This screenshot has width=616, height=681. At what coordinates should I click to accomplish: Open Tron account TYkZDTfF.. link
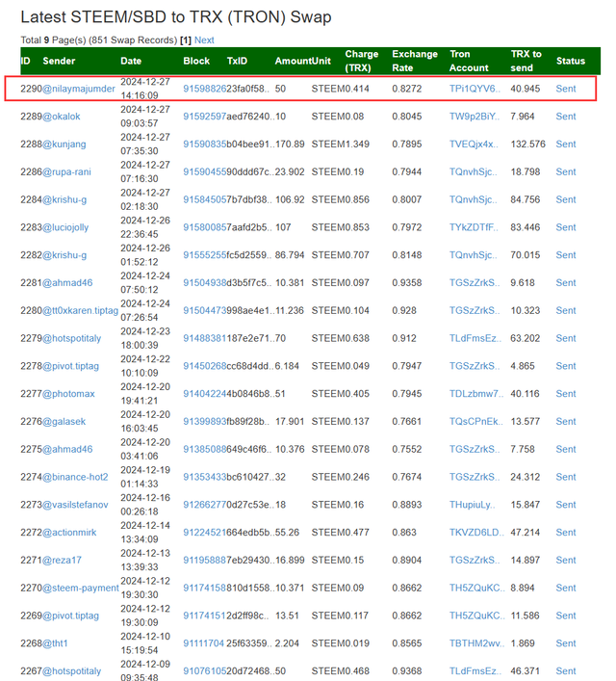click(x=474, y=227)
